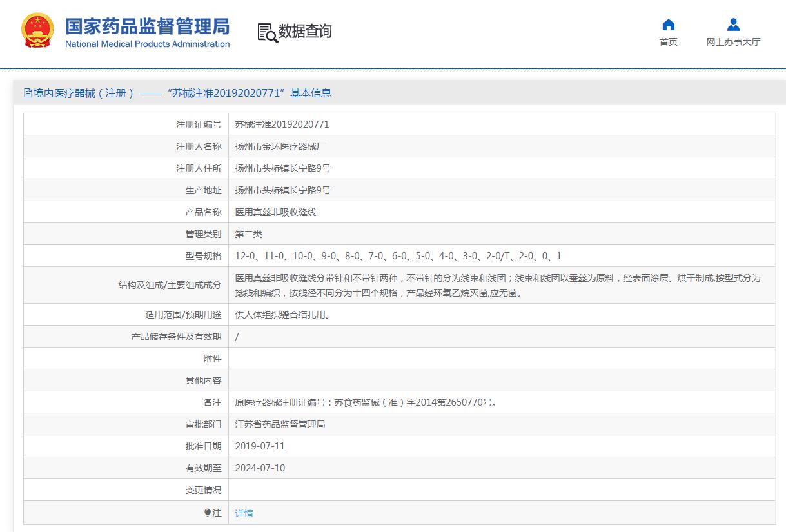Click approval department 江苏省药品监督管理局
This screenshot has width=786, height=532.
[x=280, y=424]
